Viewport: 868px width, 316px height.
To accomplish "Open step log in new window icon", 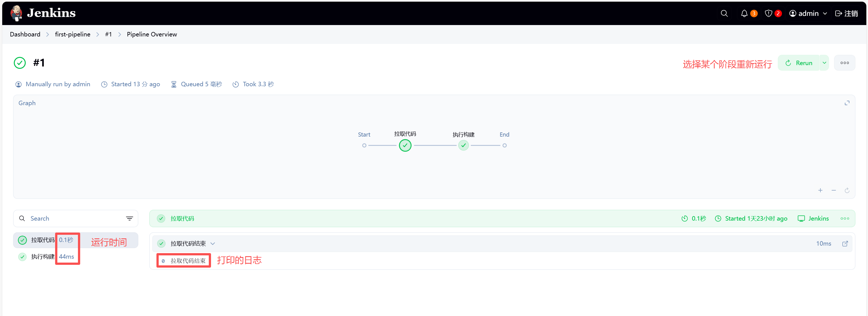I will (845, 244).
